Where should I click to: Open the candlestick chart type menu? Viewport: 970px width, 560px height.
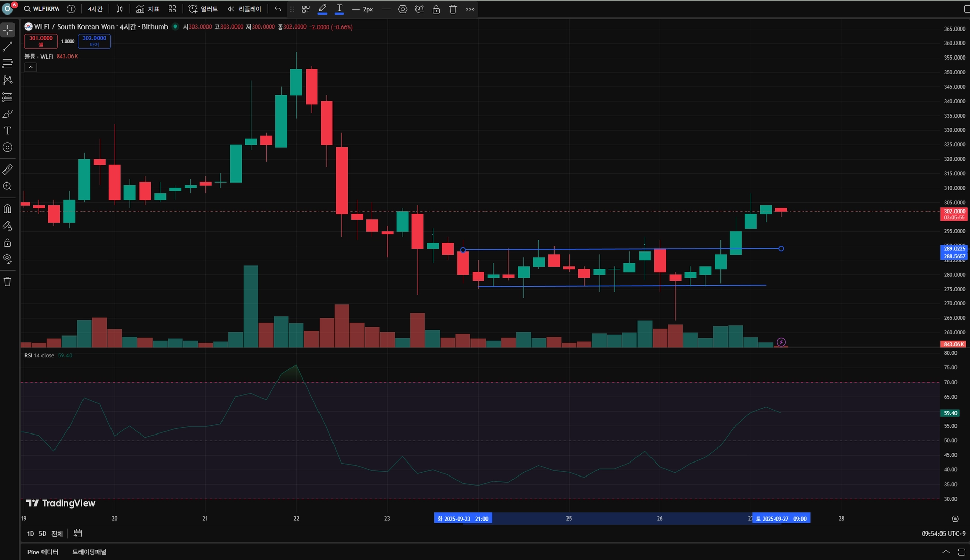click(120, 9)
